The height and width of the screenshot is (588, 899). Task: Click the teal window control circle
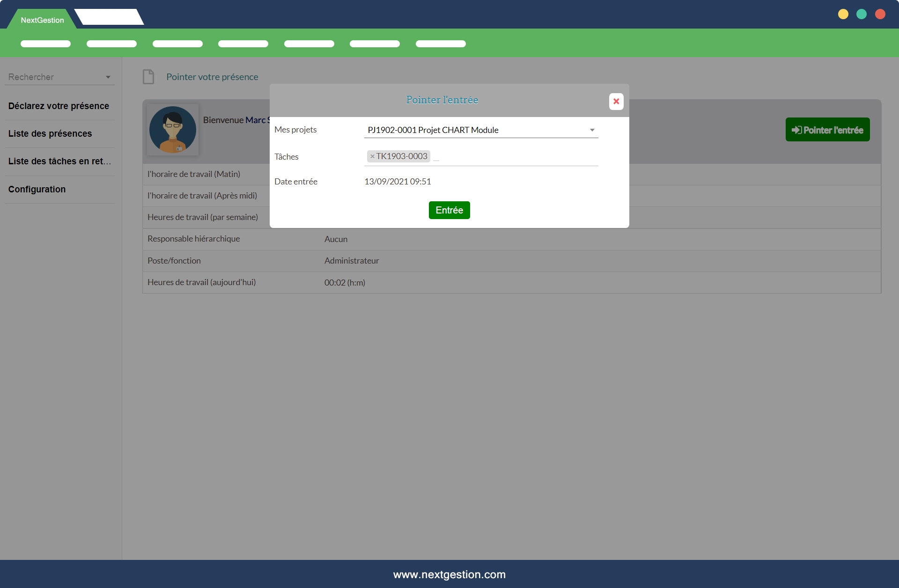point(861,14)
